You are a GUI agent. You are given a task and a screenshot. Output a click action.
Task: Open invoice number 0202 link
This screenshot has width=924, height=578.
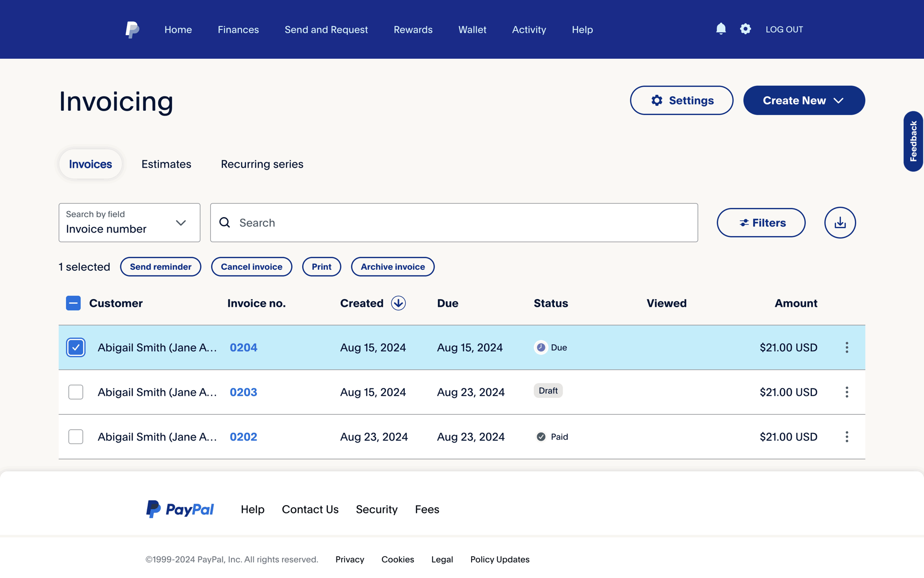(244, 437)
